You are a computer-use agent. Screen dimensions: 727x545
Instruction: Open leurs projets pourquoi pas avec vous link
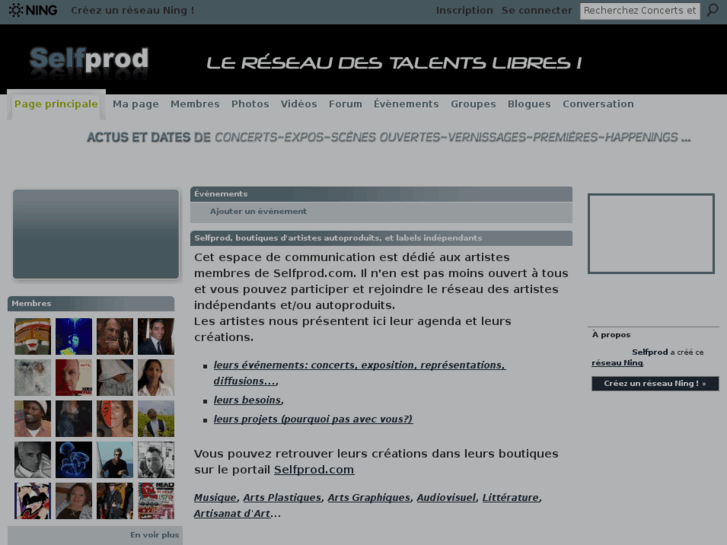313,419
